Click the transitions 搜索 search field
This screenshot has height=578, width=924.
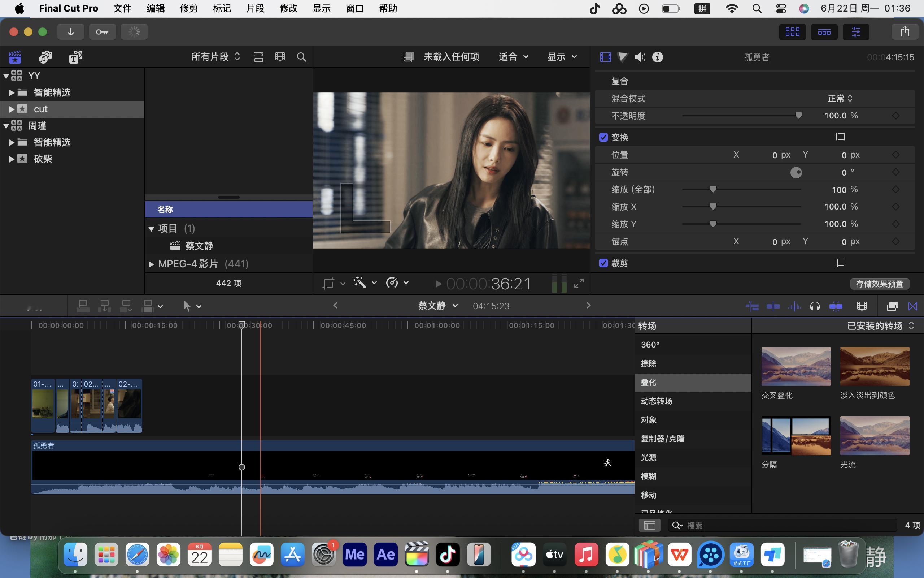coord(783,526)
